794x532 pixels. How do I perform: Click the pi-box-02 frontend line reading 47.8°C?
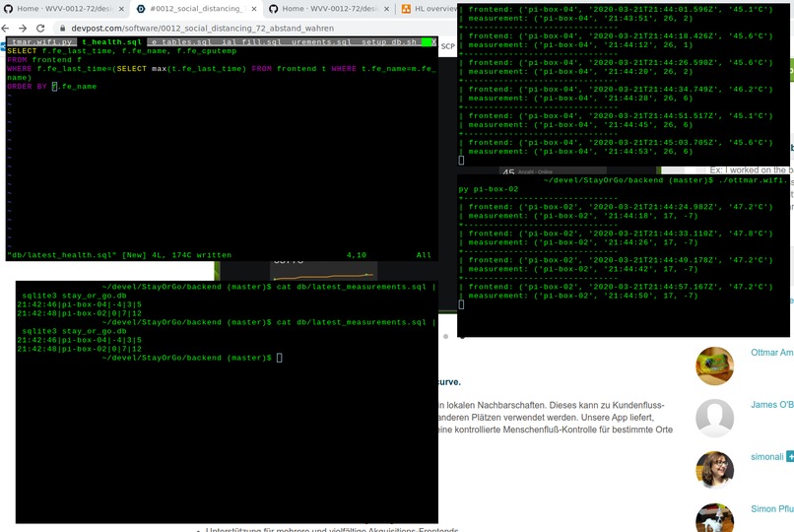[x=621, y=233]
